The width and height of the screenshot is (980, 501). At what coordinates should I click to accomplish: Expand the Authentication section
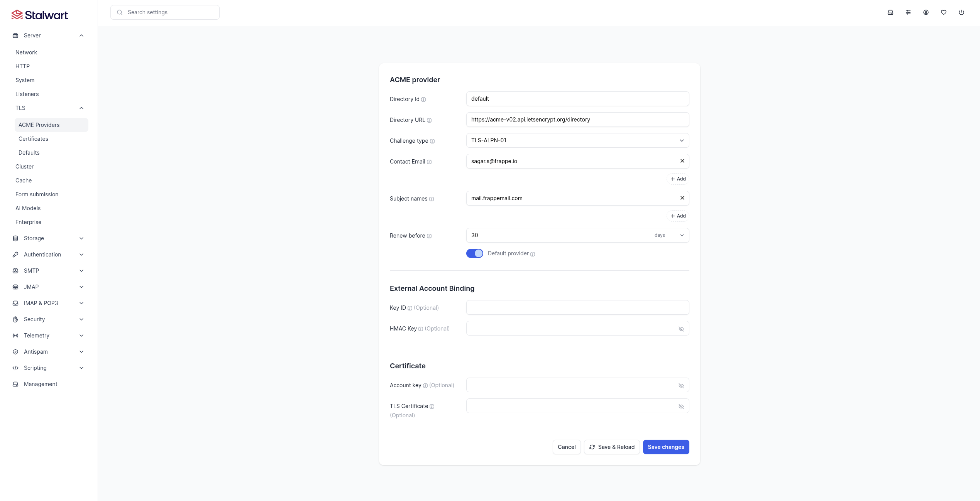(x=49, y=254)
